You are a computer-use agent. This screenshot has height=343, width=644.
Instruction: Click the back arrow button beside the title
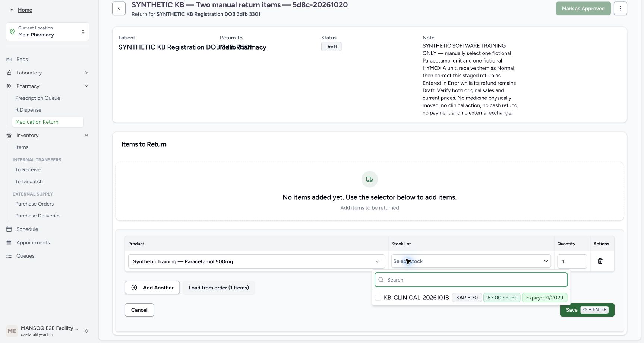coord(119,8)
